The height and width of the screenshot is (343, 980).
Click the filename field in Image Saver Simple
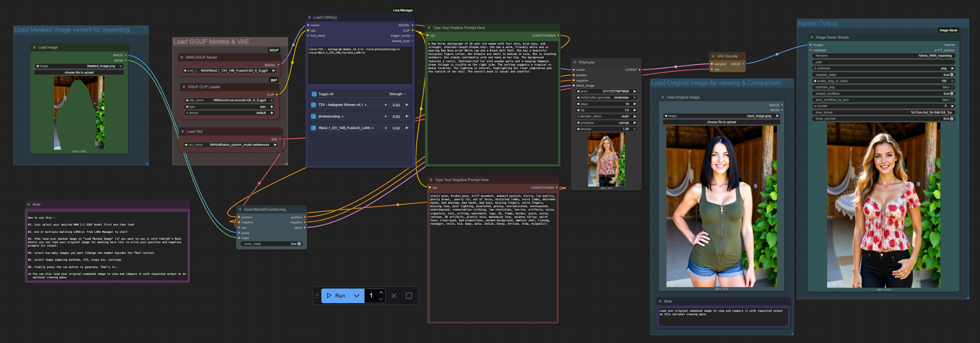[x=883, y=56]
